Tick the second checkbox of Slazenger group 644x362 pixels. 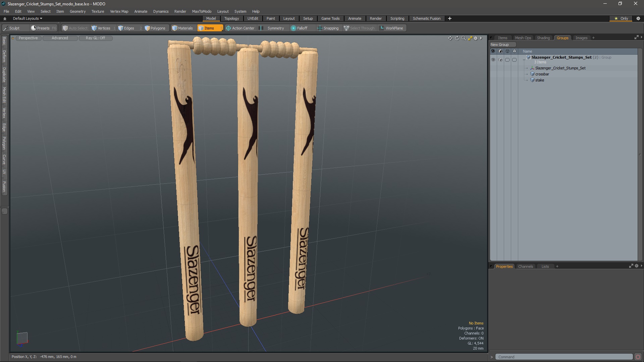(x=514, y=60)
